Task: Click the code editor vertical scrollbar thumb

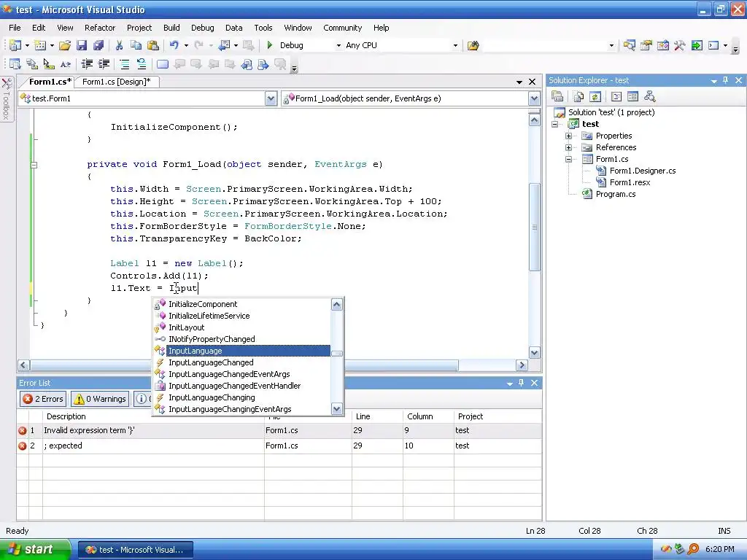Action: [x=535, y=227]
